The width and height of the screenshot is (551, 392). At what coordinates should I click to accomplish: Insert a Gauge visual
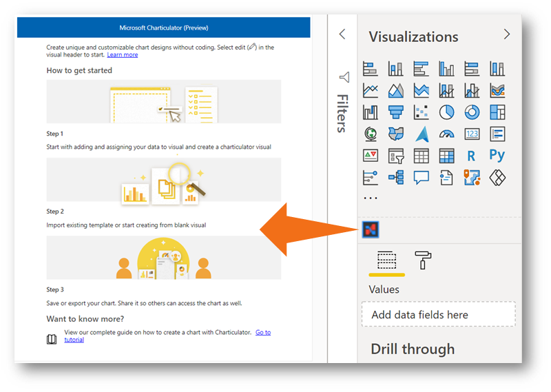coord(446,134)
